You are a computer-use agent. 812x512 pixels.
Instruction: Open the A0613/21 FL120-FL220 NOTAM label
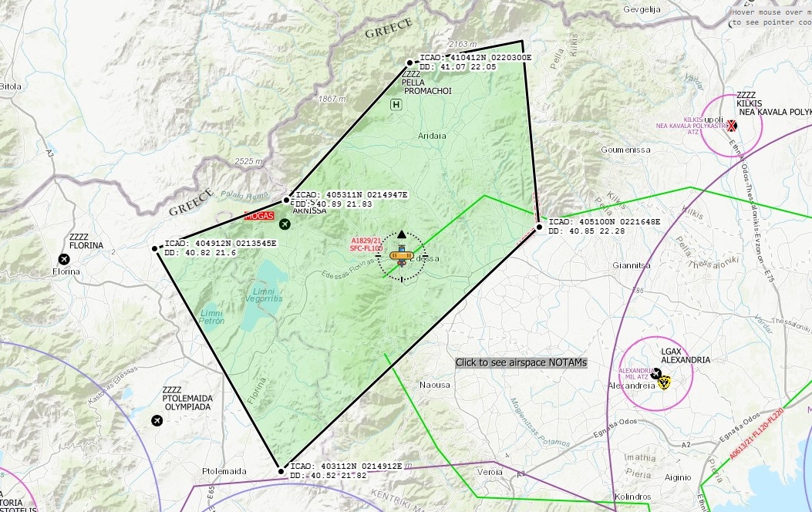coord(757,433)
